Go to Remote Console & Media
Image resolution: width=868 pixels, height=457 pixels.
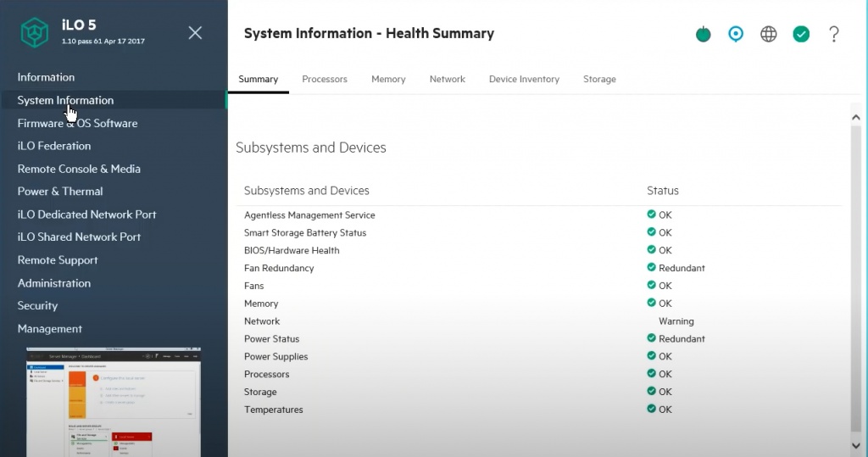(79, 169)
